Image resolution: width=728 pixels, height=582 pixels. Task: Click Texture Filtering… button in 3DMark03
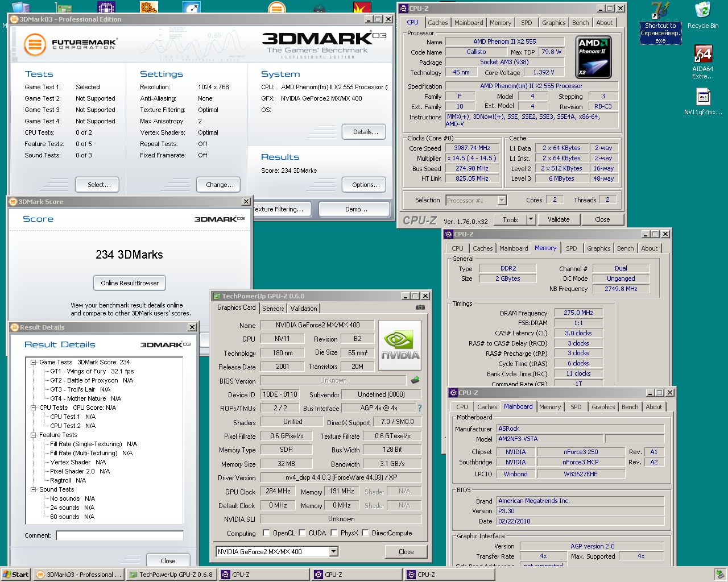(283, 209)
